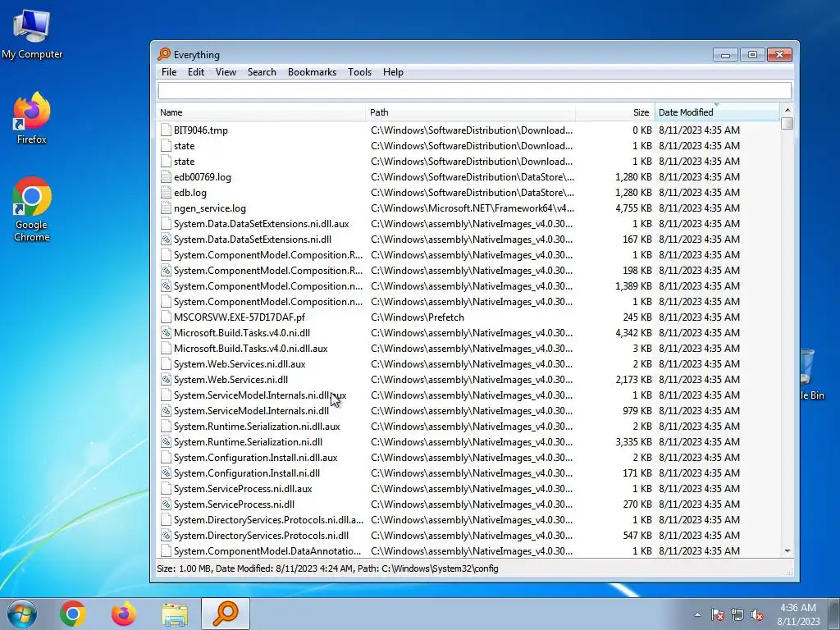Open the Bookmarks menu

tap(312, 72)
